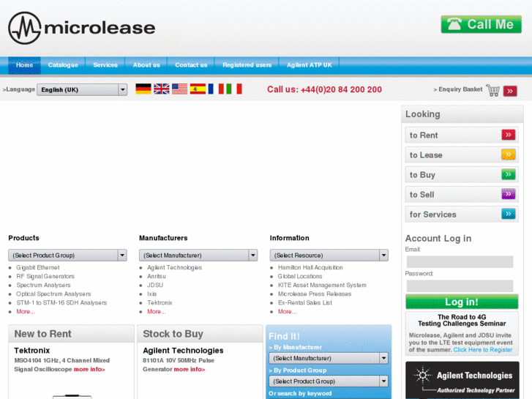Click Microlease Press Releases link
This screenshot has width=532, height=399.
tap(315, 294)
